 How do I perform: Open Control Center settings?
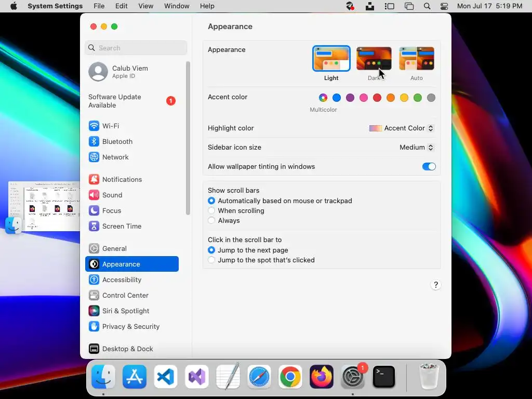pyautogui.click(x=131, y=296)
